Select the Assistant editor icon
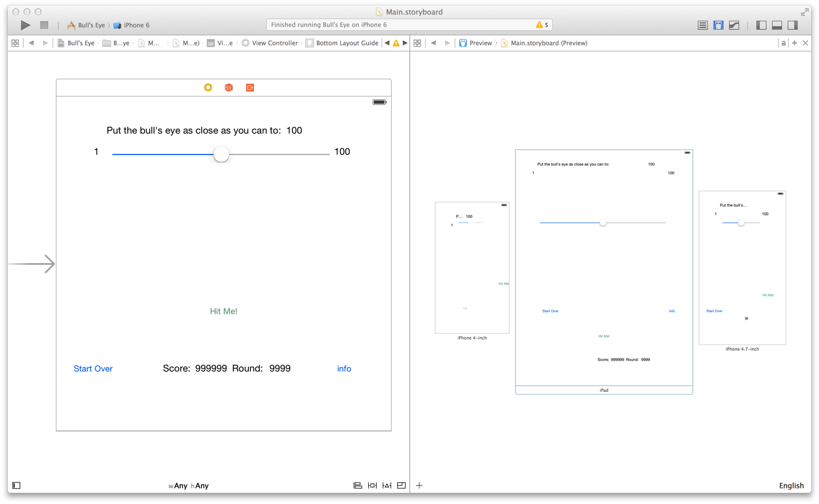 [718, 25]
